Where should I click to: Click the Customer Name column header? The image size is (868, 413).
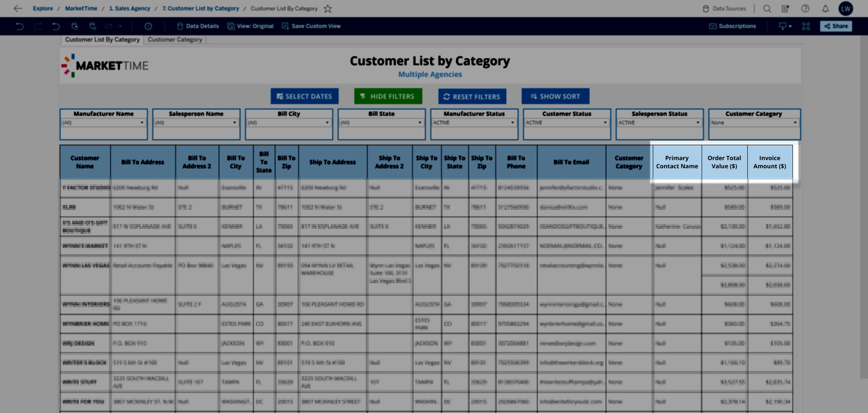click(85, 162)
